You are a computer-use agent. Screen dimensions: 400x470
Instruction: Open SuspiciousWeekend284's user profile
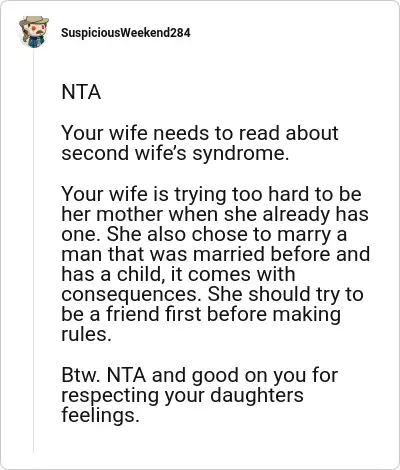click(x=126, y=33)
